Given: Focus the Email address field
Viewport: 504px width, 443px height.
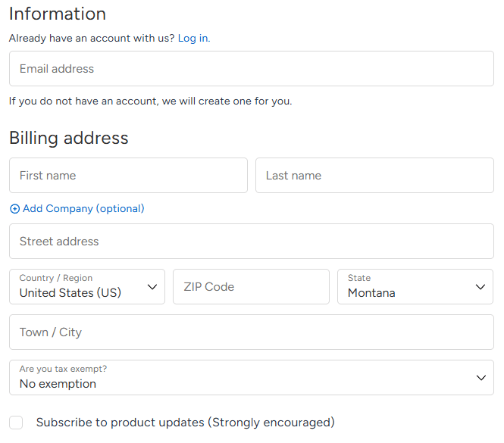Looking at the screenshot, I should pyautogui.click(x=251, y=69).
